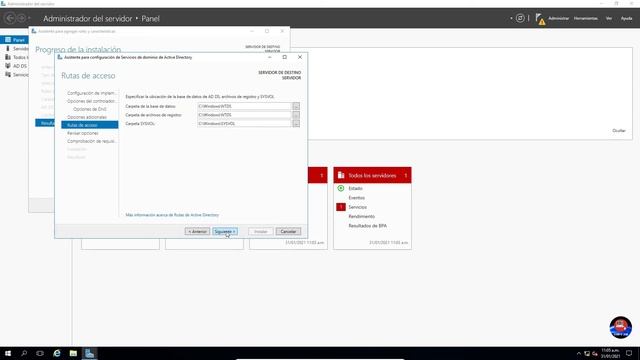Open Servicios in Todos los servidores tile
640x360 pixels.
coord(358,207)
